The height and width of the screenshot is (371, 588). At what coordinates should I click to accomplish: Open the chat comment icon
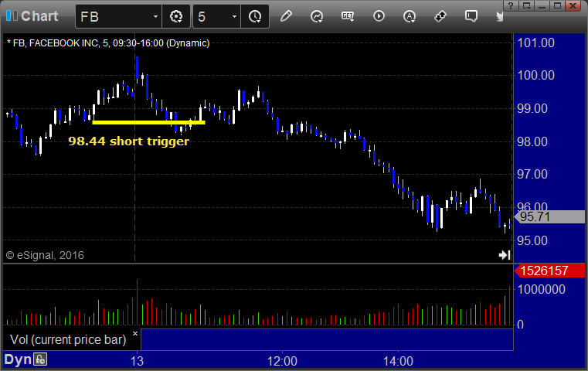coord(471,16)
